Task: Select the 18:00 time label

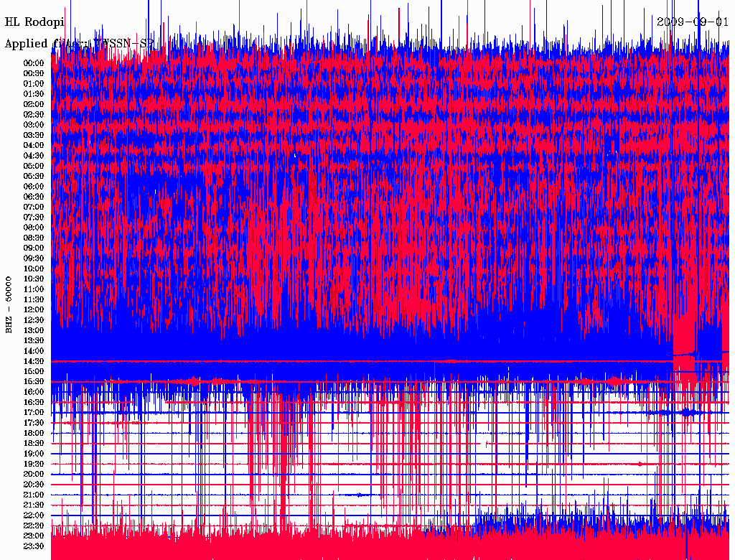Action: pyautogui.click(x=34, y=434)
